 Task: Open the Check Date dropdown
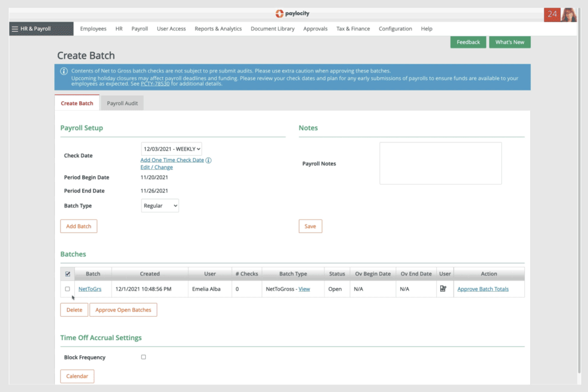point(171,149)
